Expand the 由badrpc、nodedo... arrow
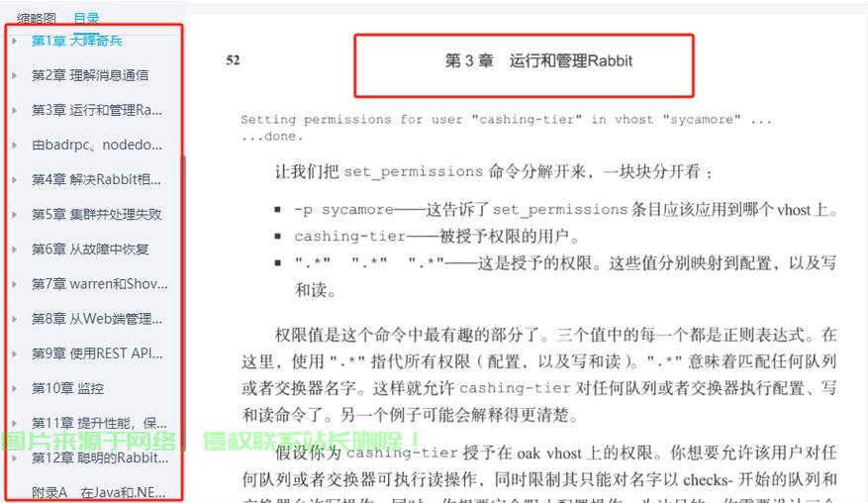The height and width of the screenshot is (503, 868). point(15,146)
